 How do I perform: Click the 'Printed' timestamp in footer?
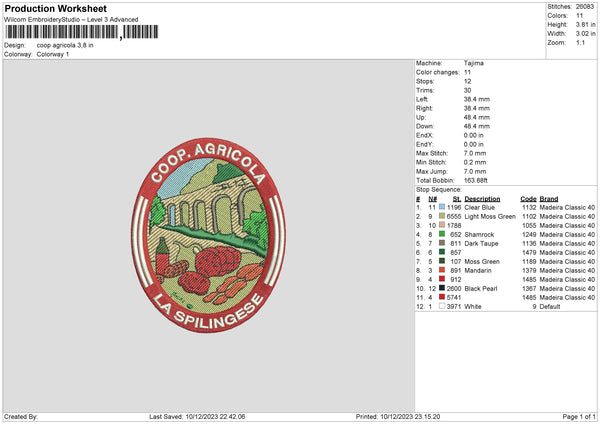pyautogui.click(x=398, y=416)
